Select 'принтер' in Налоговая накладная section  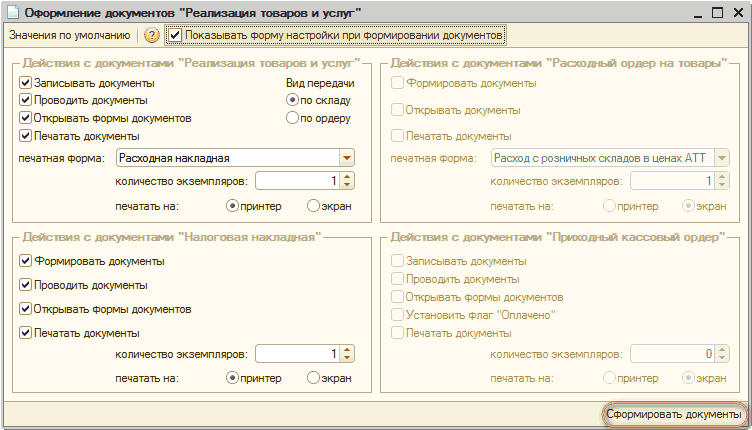[233, 378]
